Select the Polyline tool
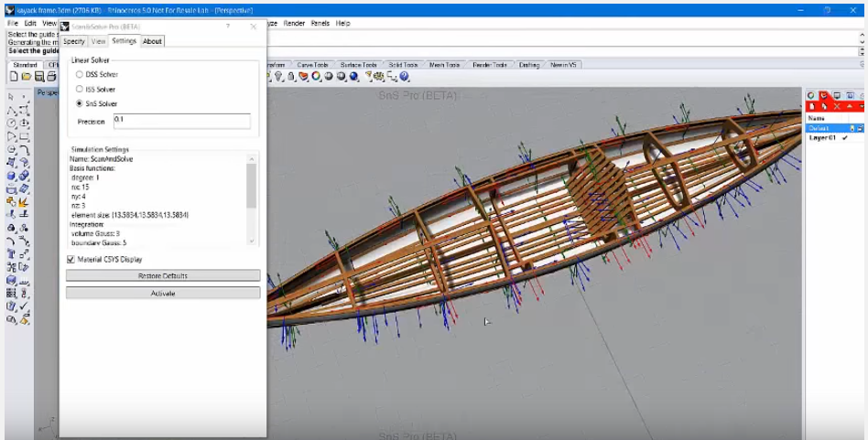The height and width of the screenshot is (440, 868). pos(11,111)
